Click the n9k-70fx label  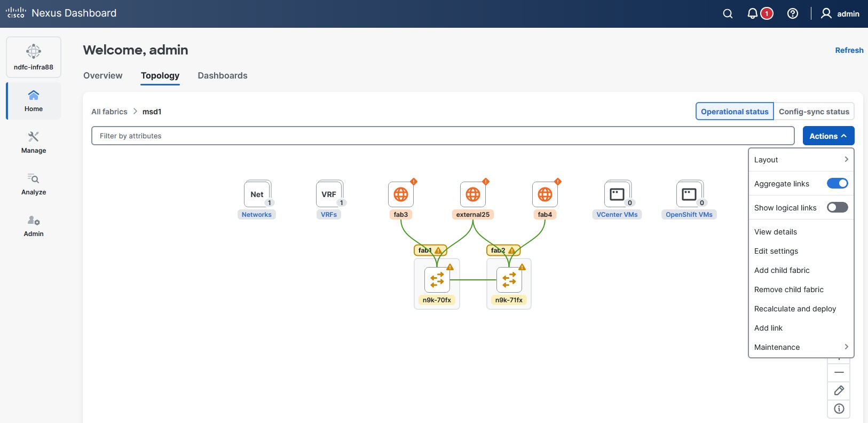click(x=437, y=300)
